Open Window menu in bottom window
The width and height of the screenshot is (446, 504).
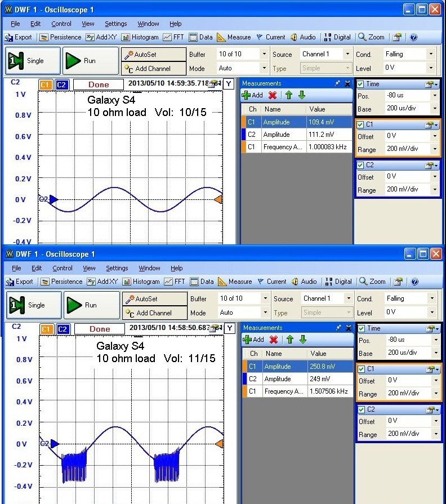(x=149, y=268)
